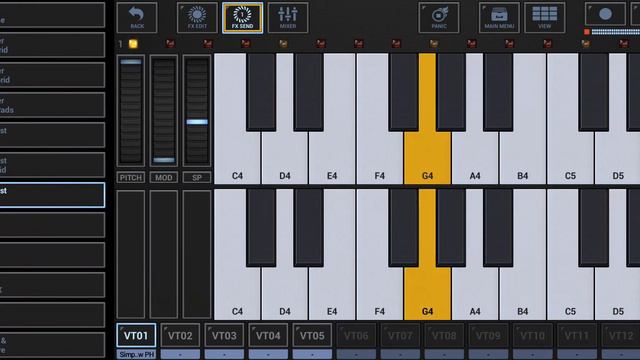Viewport: 640px width, 360px height.
Task: Select voice track VT09
Action: point(489,336)
